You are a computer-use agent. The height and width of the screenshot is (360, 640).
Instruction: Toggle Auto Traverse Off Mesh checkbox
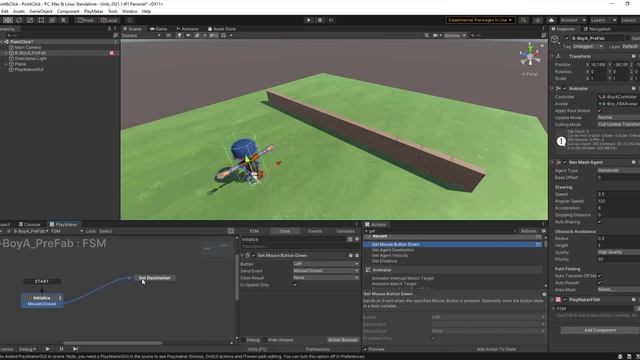(600, 276)
